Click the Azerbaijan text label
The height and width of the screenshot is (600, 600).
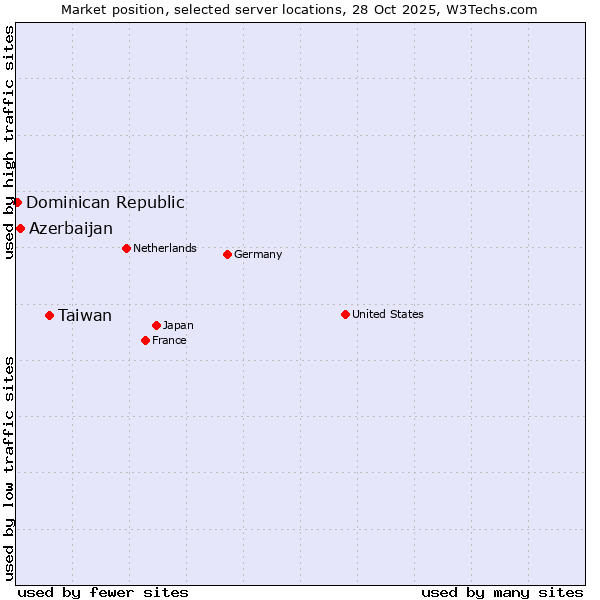tap(71, 228)
